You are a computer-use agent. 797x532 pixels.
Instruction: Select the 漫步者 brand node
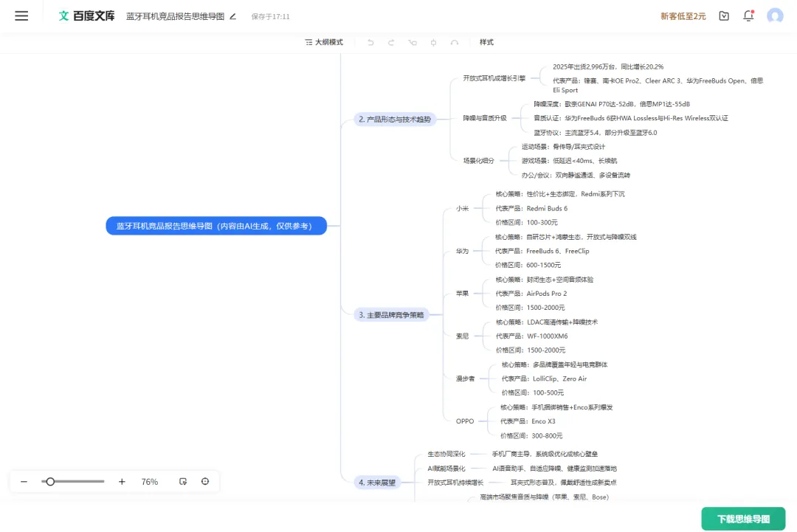point(465,379)
